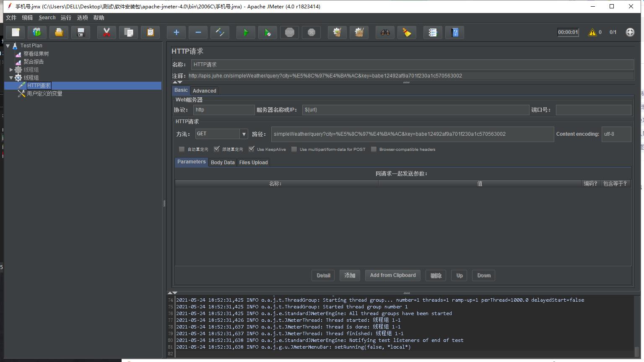Click the Down button
This screenshot has width=644, height=362.
484,276
